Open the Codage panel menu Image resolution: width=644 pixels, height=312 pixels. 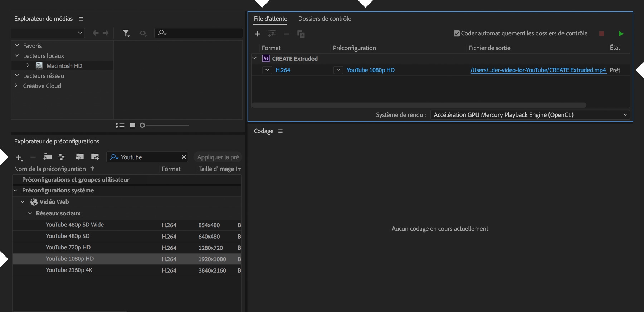click(280, 131)
